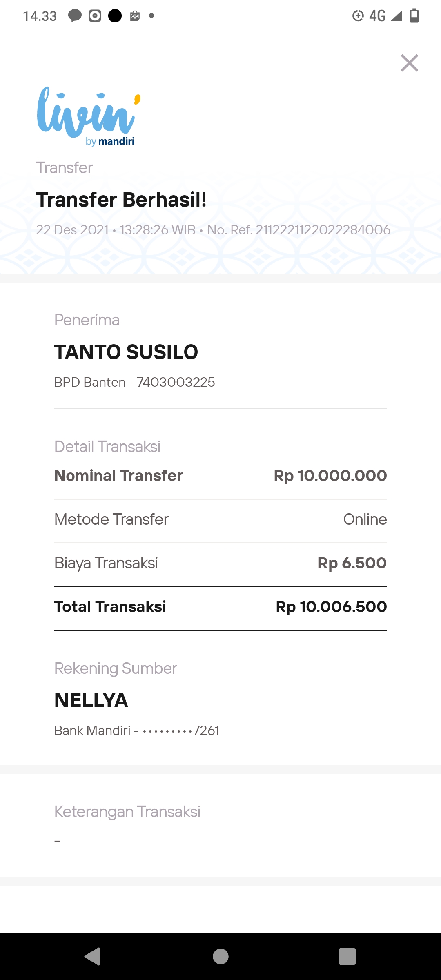Open recent apps with square button
This screenshot has height=980, width=441.
tap(347, 956)
